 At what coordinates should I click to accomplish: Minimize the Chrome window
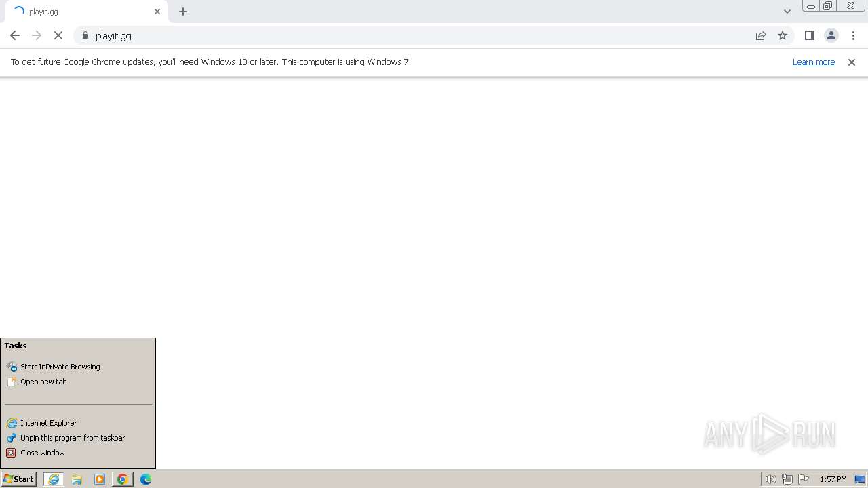coord(810,6)
